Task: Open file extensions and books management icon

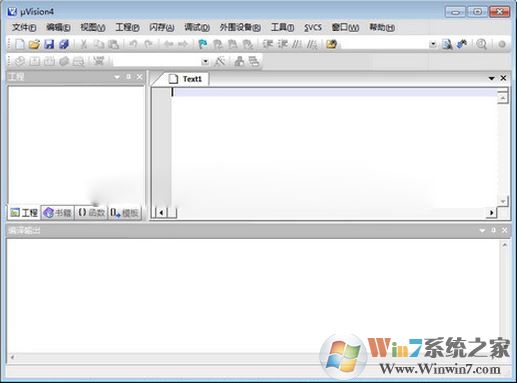Action: (239, 61)
